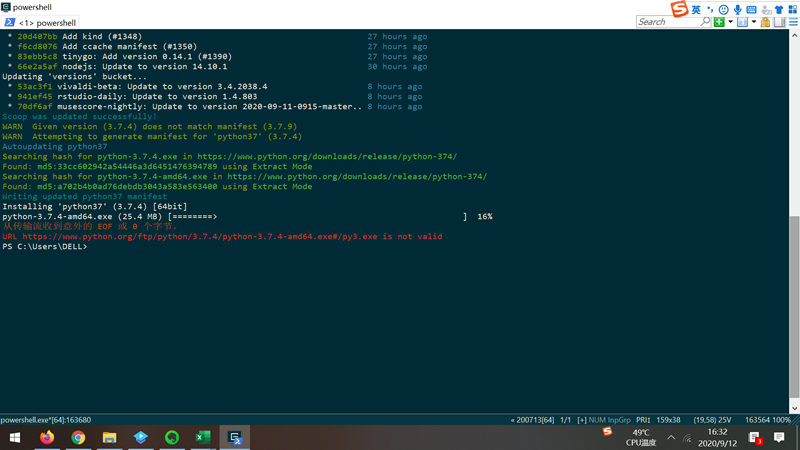The image size is (800, 450).
Task: Open the green circular app on taskbar
Action: 172,438
